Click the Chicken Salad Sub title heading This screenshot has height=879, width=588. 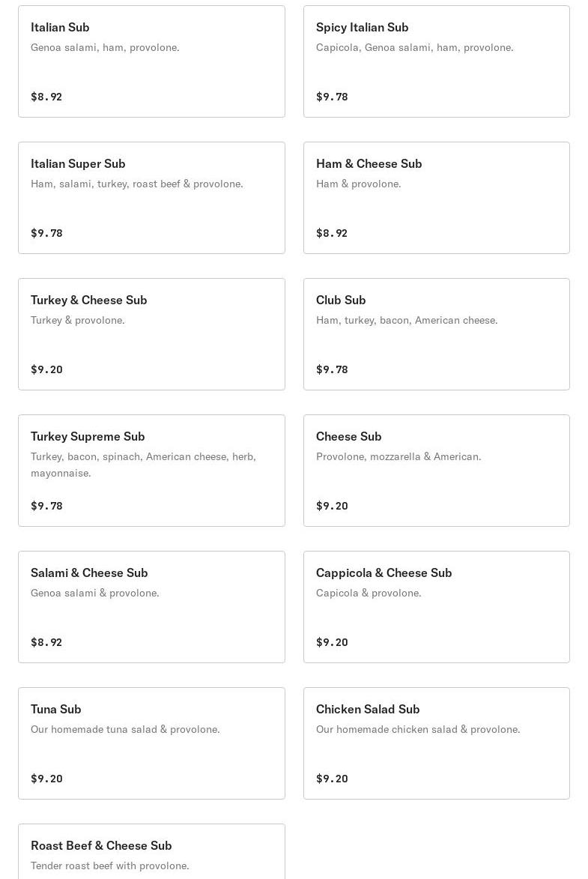[368, 709]
